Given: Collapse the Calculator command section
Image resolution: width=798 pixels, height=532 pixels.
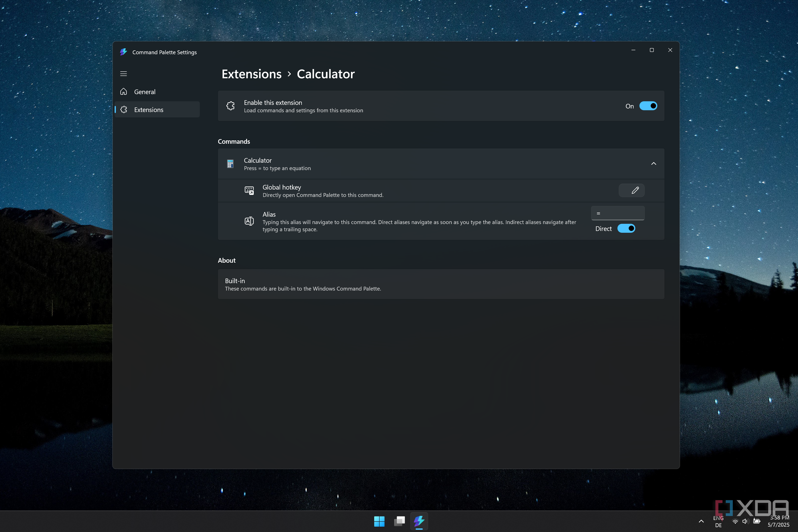Looking at the screenshot, I should (653, 163).
